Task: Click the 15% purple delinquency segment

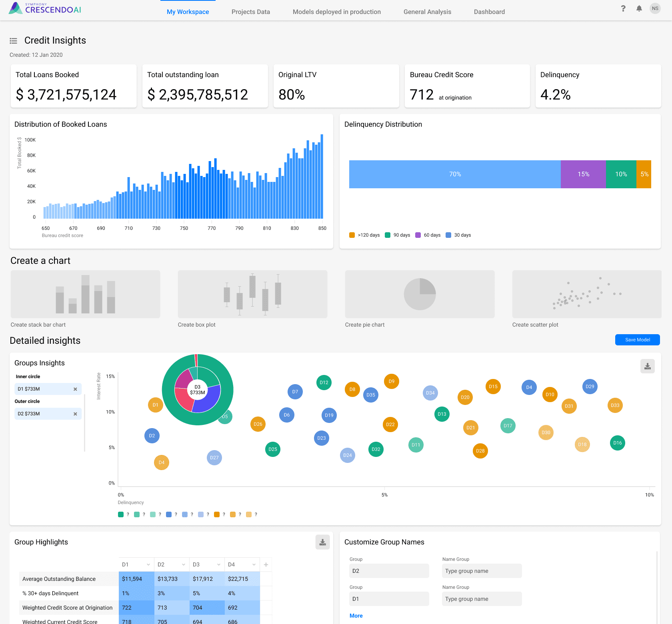Action: pos(584,174)
